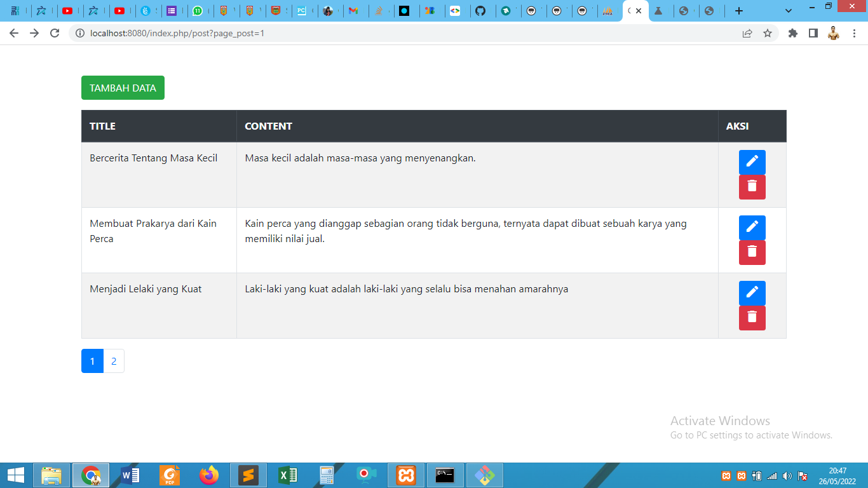
Task: Open the Chrome profile avatar
Action: [x=834, y=33]
